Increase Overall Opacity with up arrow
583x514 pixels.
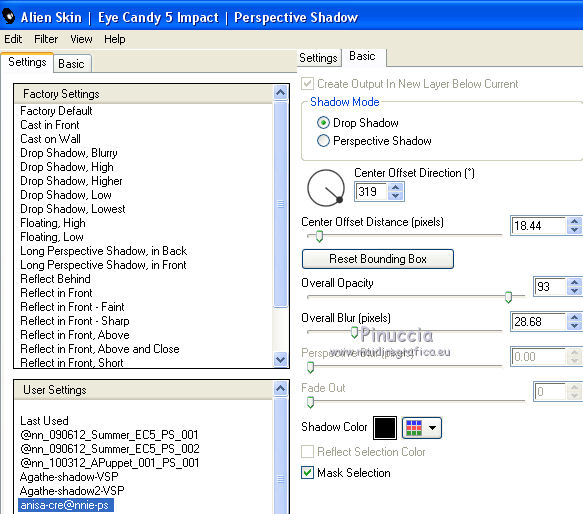(x=574, y=282)
